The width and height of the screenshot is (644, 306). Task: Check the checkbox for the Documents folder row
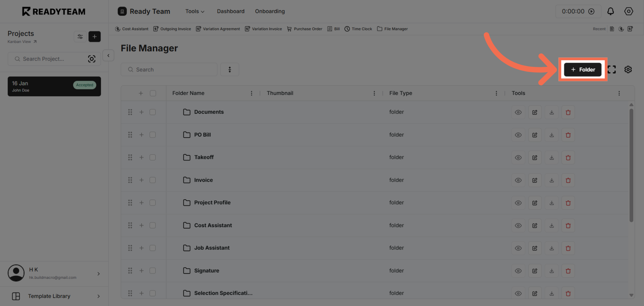[153, 112]
